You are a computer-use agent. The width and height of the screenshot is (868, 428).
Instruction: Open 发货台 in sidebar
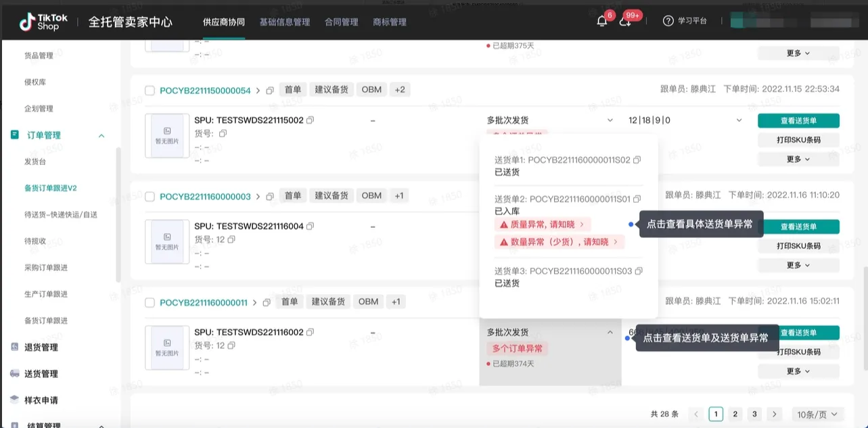tap(35, 162)
